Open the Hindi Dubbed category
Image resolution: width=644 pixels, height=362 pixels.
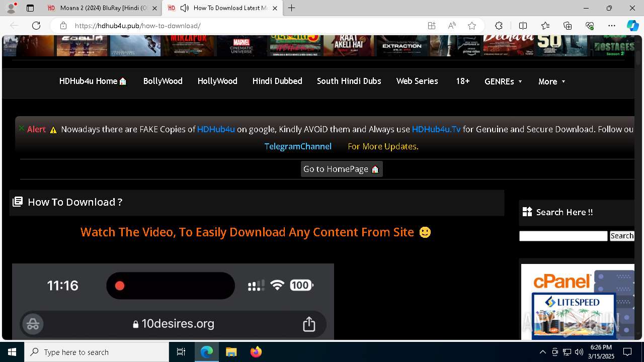[277, 81]
